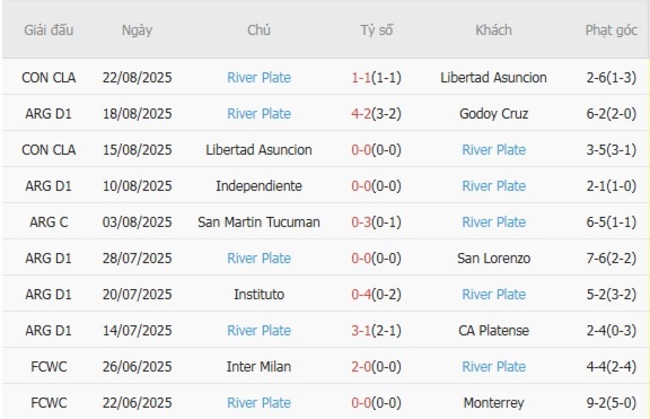The height and width of the screenshot is (419, 650).
Task: Open the 0-4 score of Instituto match
Action: coord(364,294)
